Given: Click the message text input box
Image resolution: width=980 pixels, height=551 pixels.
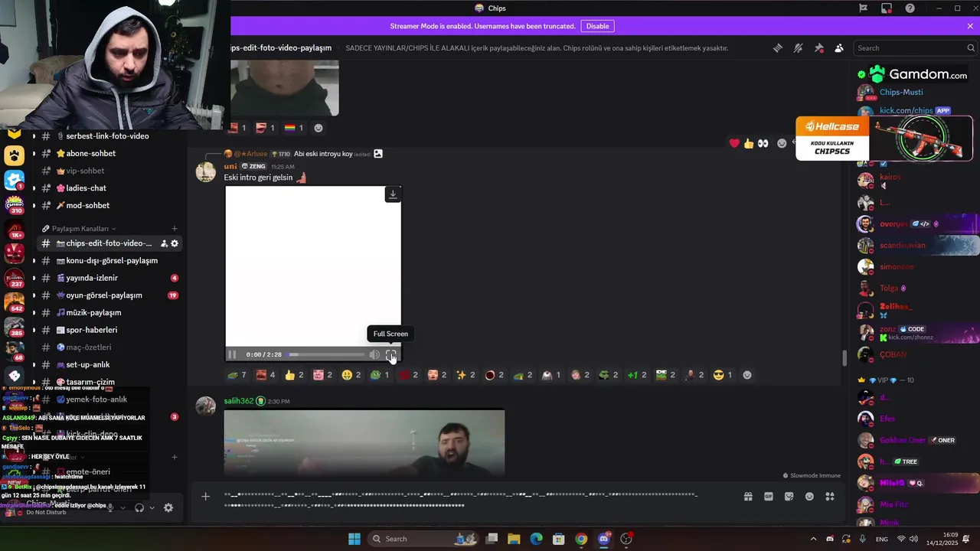Looking at the screenshot, I should click(x=461, y=500).
